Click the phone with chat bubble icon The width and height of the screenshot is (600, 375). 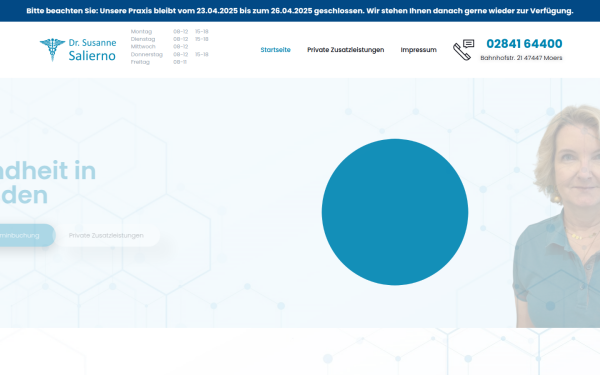463,50
